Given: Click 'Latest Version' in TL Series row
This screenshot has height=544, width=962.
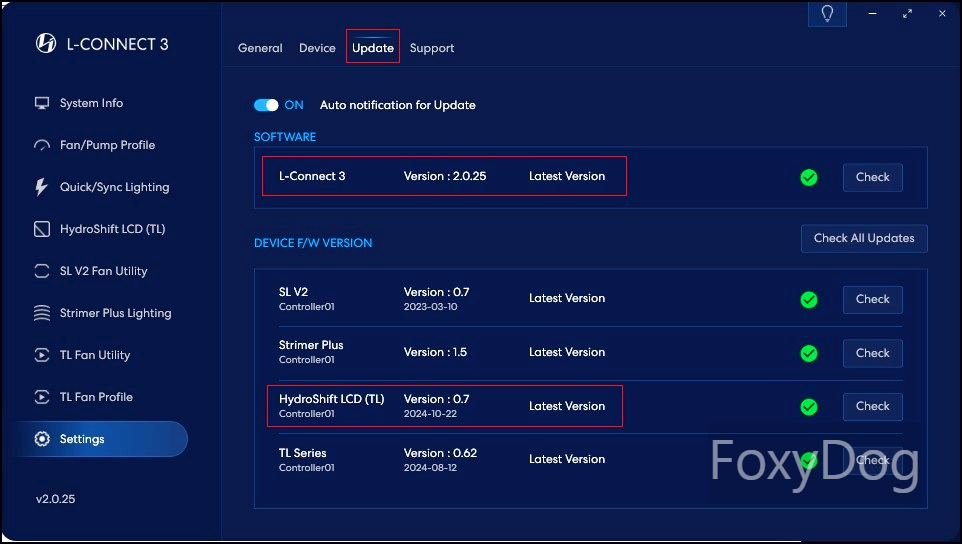Looking at the screenshot, I should [567, 459].
